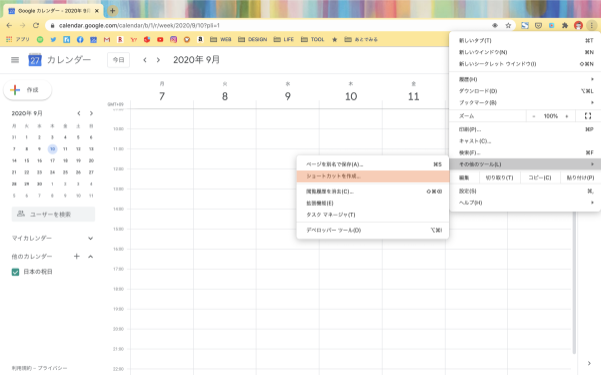601x375 pixels.
Task: Go forward with the browser arrow
Action: (x=22, y=26)
